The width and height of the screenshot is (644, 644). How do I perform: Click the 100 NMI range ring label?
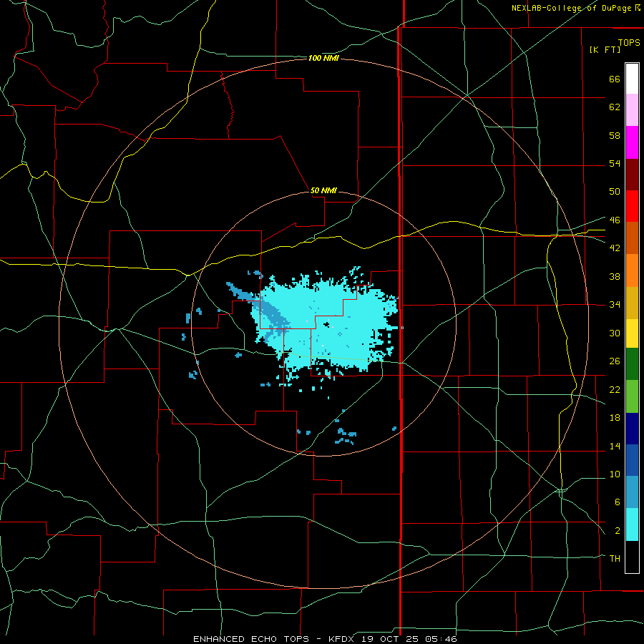tap(323, 59)
